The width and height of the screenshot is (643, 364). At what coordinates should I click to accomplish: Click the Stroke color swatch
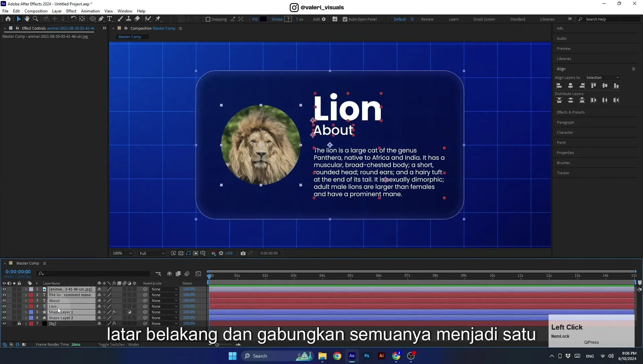(x=288, y=19)
